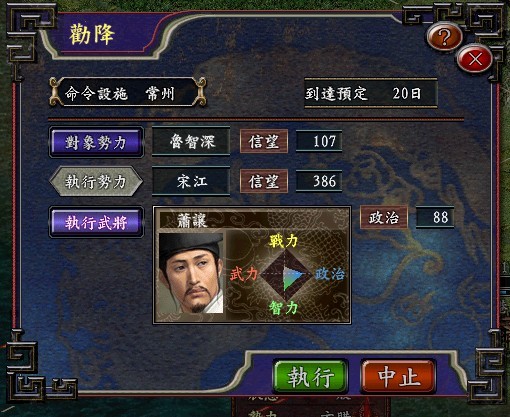Click the 蕭讓 name header bar
The width and height of the screenshot is (510, 417).
253,220
